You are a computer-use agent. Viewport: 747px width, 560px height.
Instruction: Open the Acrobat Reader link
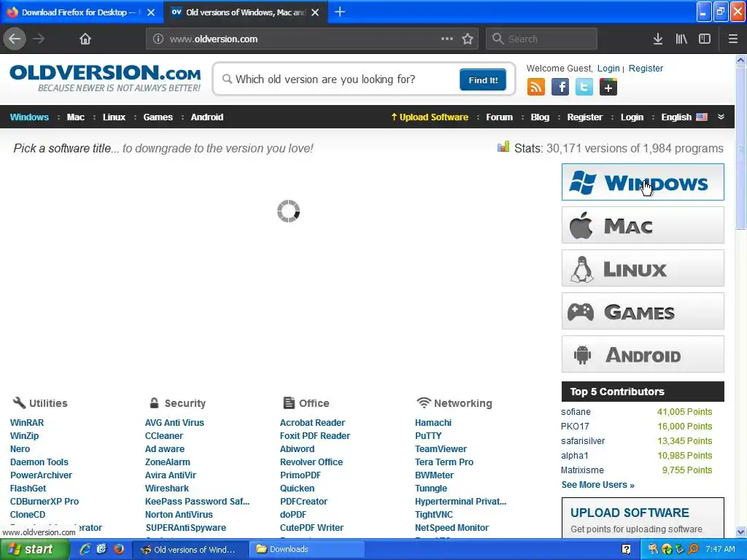coord(312,422)
